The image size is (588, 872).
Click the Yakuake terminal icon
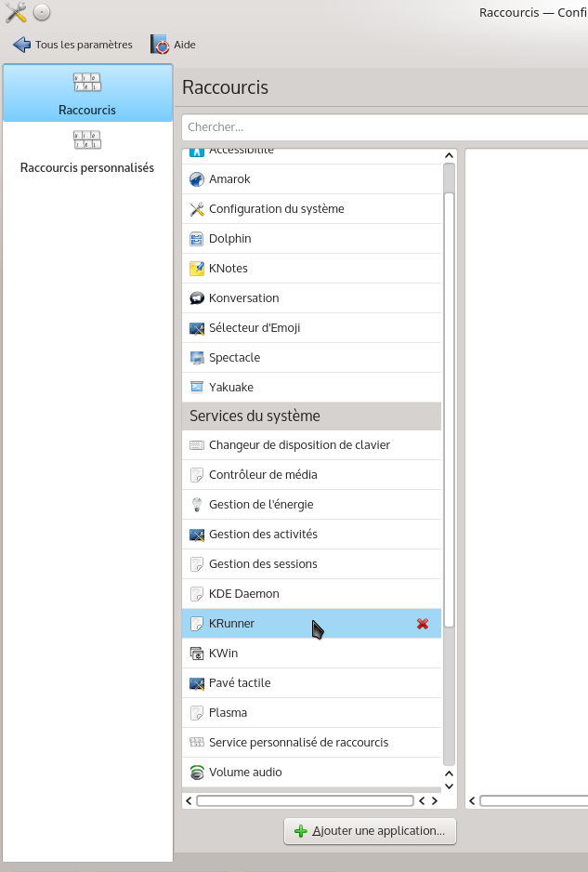tap(197, 388)
